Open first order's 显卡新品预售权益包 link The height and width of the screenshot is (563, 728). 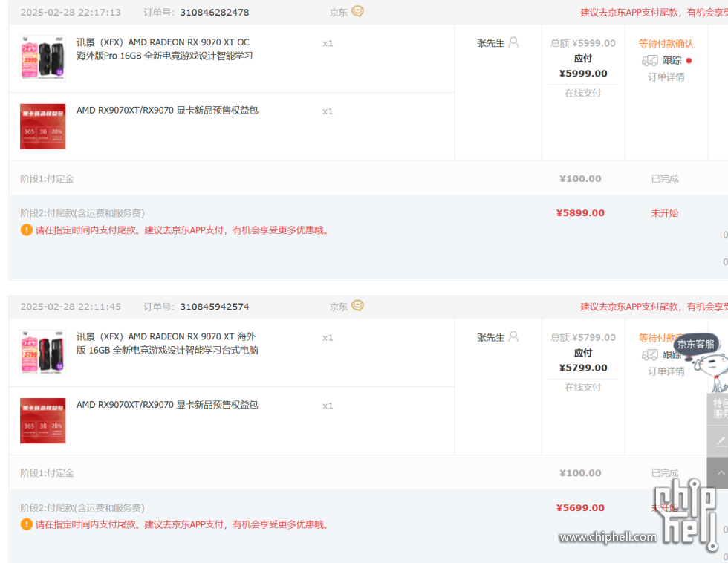[x=167, y=111]
